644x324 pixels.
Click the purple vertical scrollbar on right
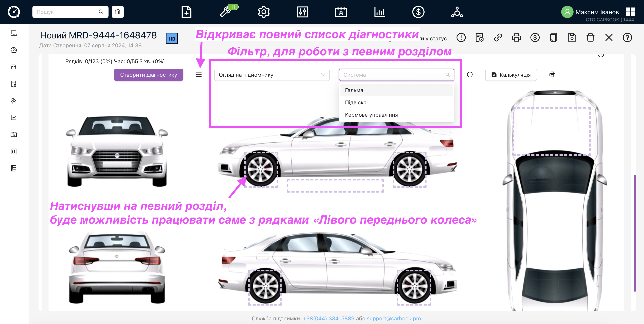[x=635, y=233]
